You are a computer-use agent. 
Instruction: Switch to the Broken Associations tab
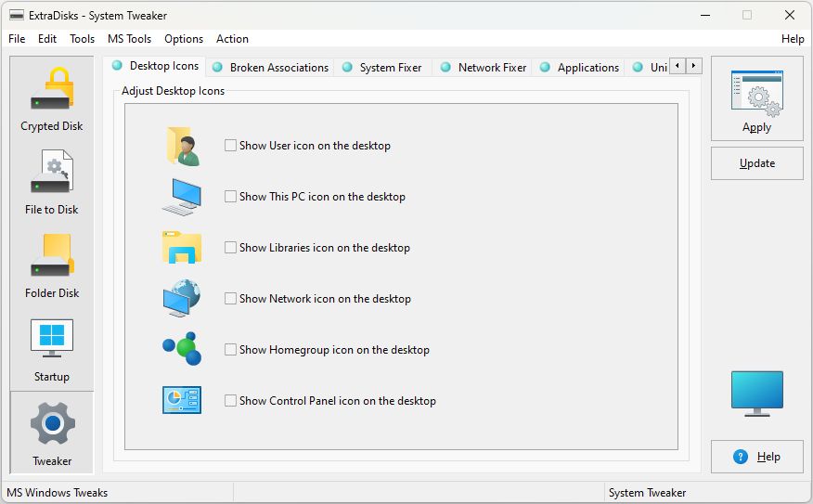[278, 68]
